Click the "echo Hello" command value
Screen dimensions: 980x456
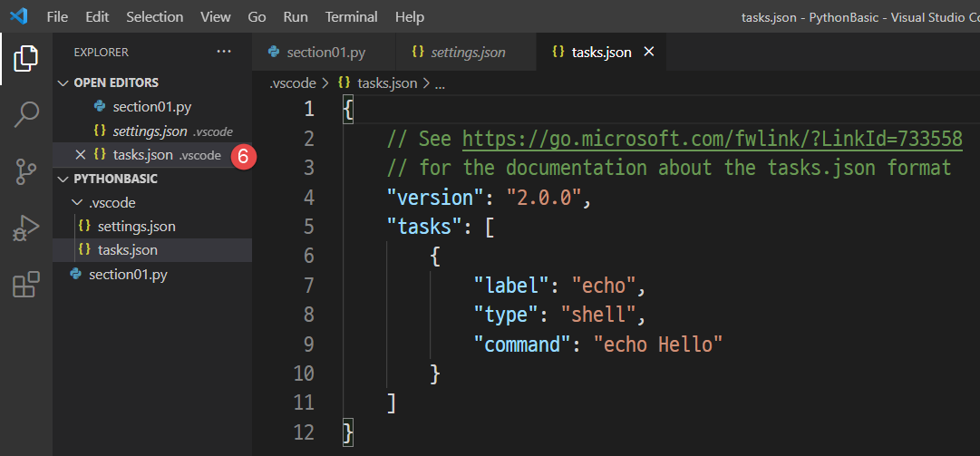(x=657, y=344)
